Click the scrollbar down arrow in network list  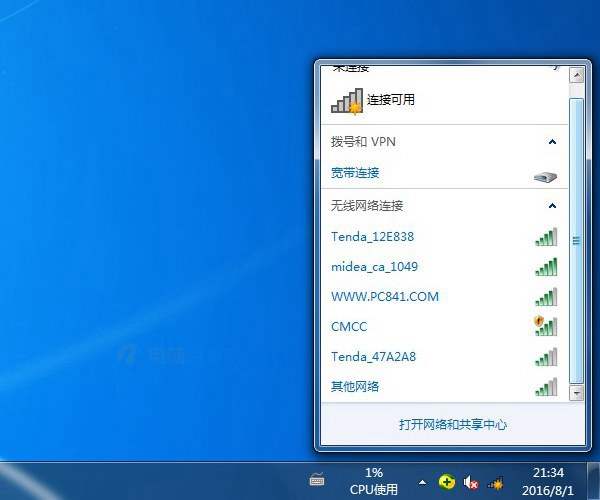[x=575, y=393]
